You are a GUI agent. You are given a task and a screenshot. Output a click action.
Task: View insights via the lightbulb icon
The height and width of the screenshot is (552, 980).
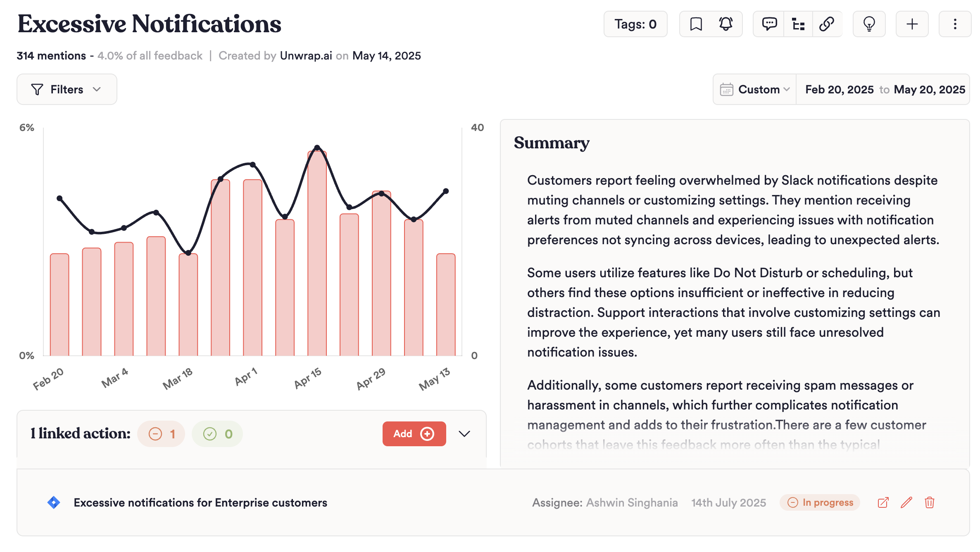(x=869, y=24)
